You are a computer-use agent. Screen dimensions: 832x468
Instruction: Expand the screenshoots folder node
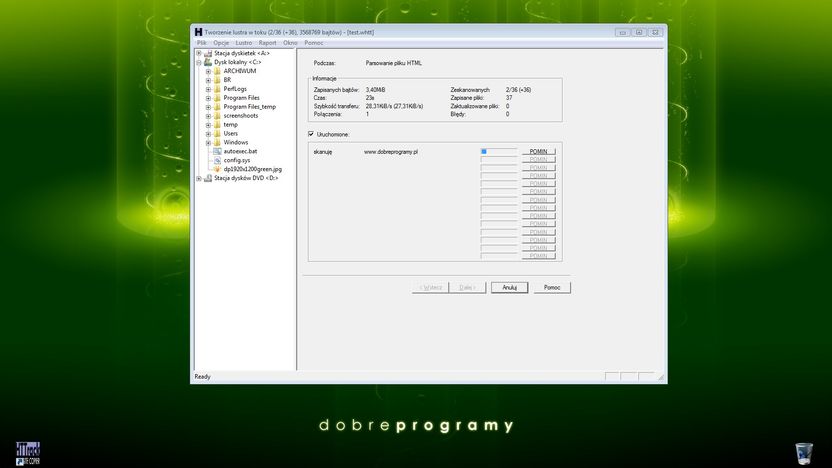click(x=208, y=116)
